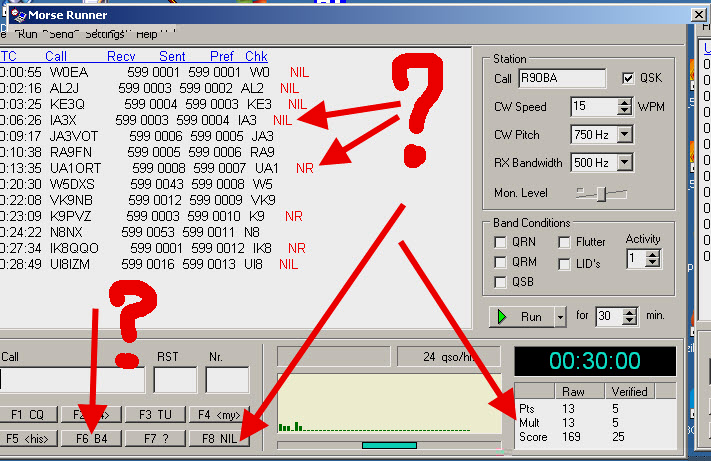Toggle the LID's checkbox

click(565, 262)
